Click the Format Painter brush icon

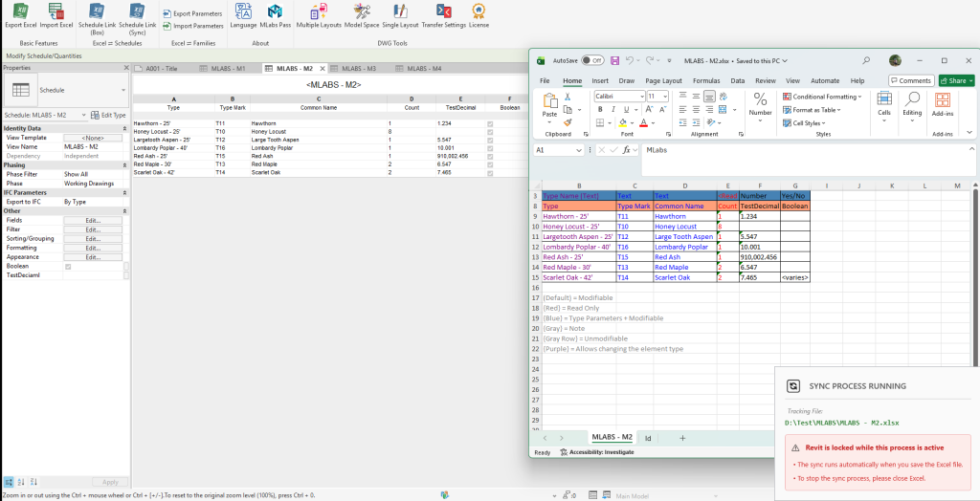pyautogui.click(x=568, y=122)
